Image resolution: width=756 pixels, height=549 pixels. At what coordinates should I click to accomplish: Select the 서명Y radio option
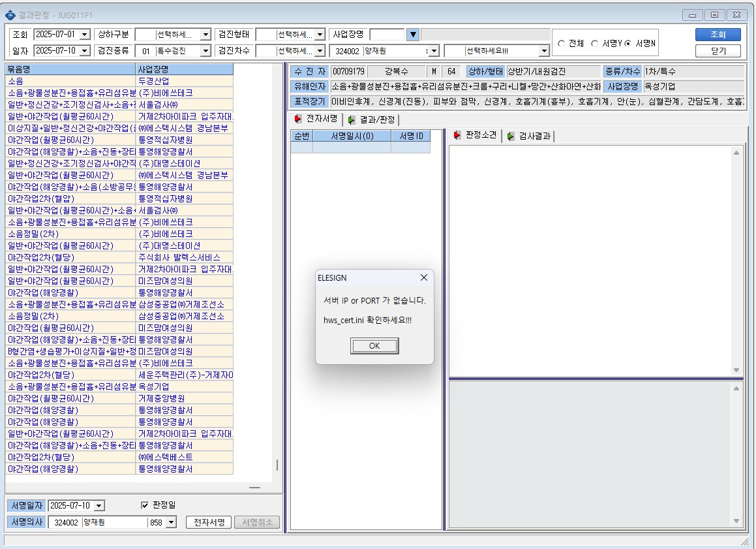pos(594,44)
